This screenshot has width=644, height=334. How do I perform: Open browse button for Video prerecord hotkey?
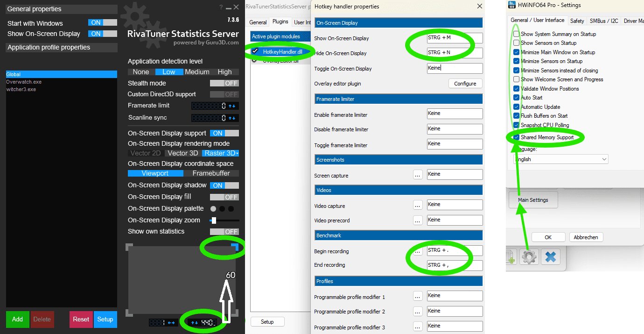(418, 220)
